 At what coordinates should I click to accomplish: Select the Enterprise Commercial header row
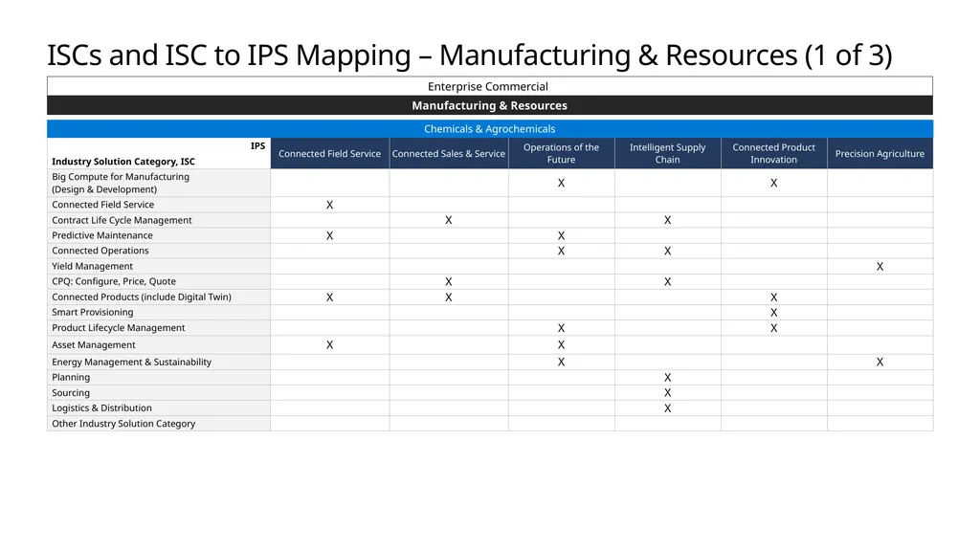click(490, 86)
